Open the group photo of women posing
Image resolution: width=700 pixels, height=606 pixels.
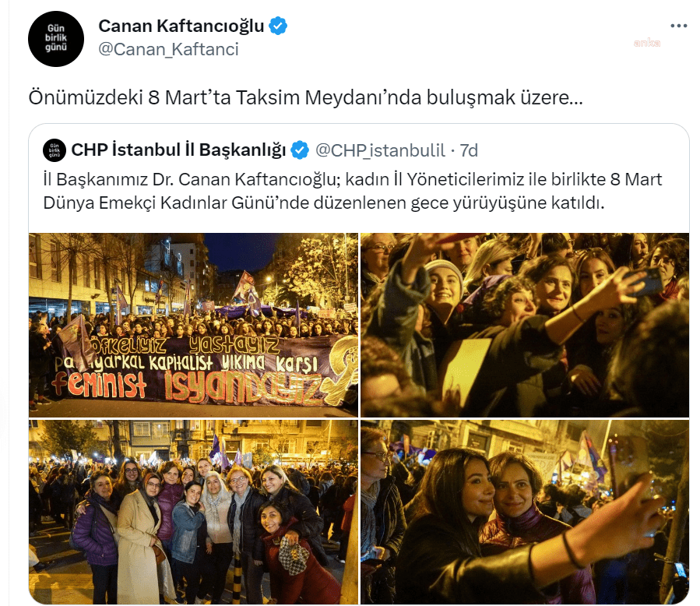[193, 512]
